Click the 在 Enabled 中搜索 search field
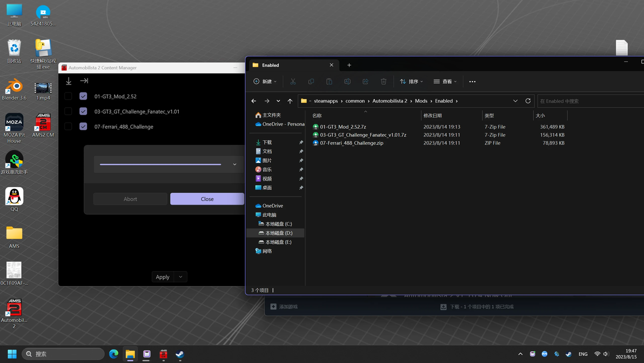644x363 pixels. (589, 101)
